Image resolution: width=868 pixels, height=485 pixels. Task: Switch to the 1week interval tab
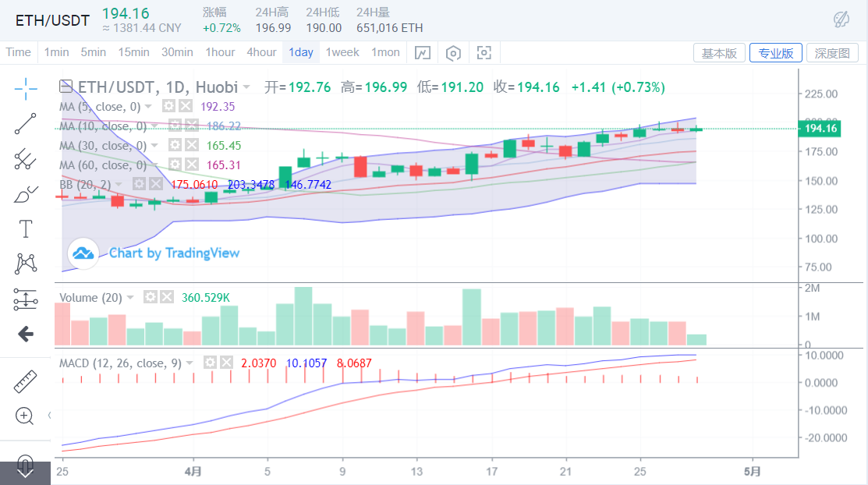pyautogui.click(x=342, y=51)
